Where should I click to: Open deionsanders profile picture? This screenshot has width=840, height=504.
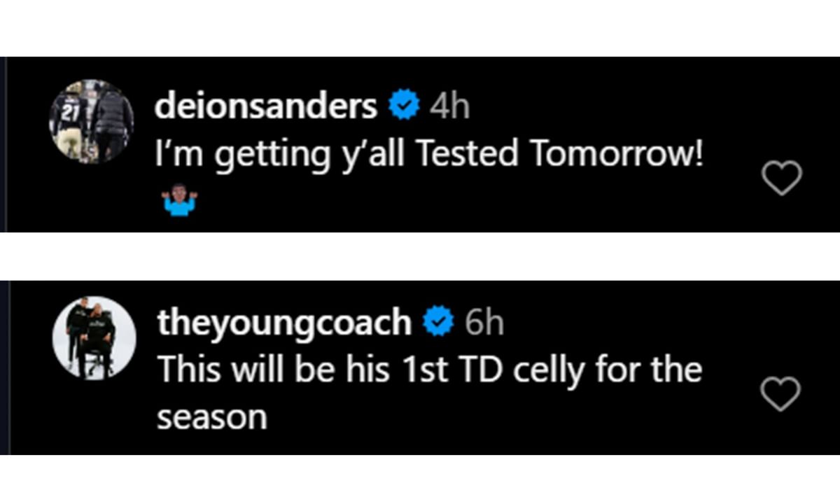point(92,122)
